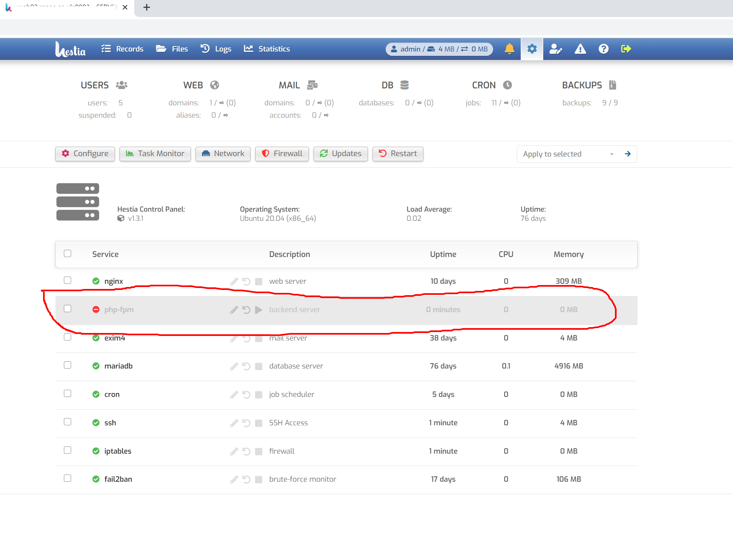Restart php-fpm with its restart icon

tap(246, 310)
